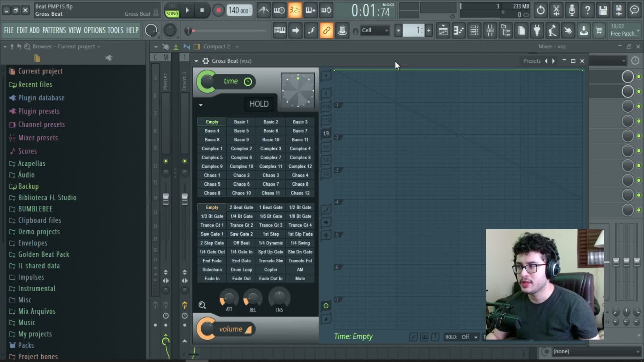
Task: Open the OPTIONS menu
Action: coord(94,31)
